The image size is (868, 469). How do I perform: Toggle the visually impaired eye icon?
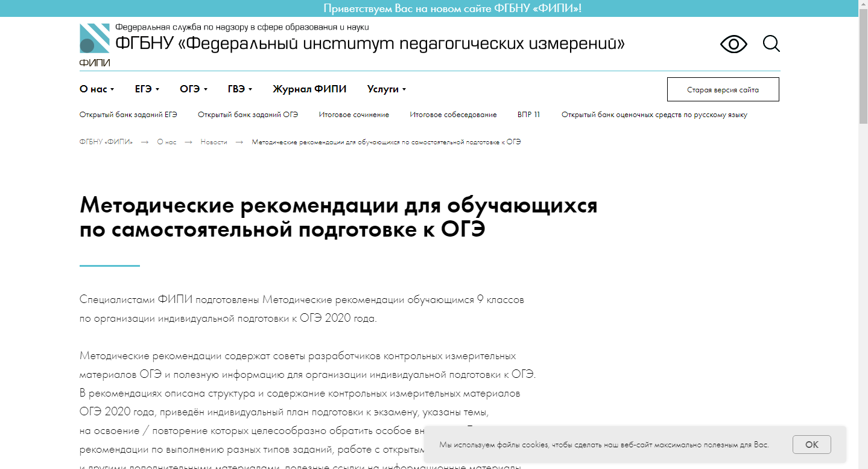tap(733, 44)
